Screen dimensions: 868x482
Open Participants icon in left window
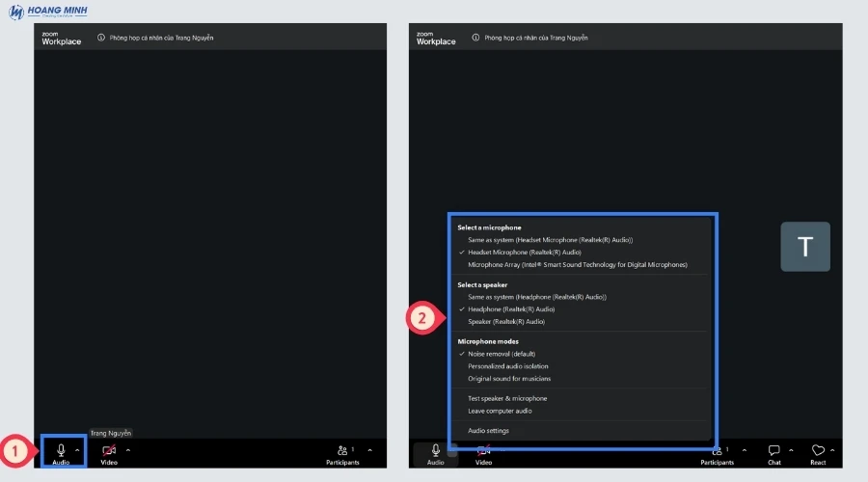pos(342,450)
